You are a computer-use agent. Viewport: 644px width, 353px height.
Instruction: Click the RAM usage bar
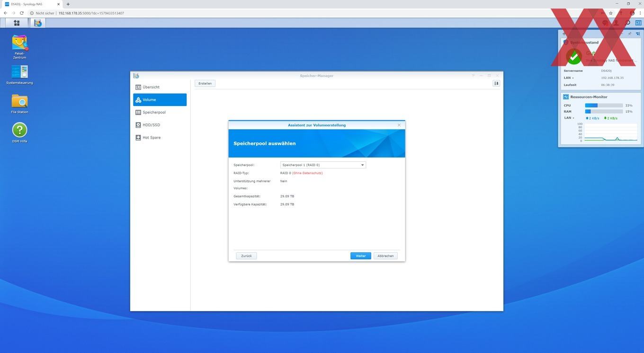coord(604,112)
